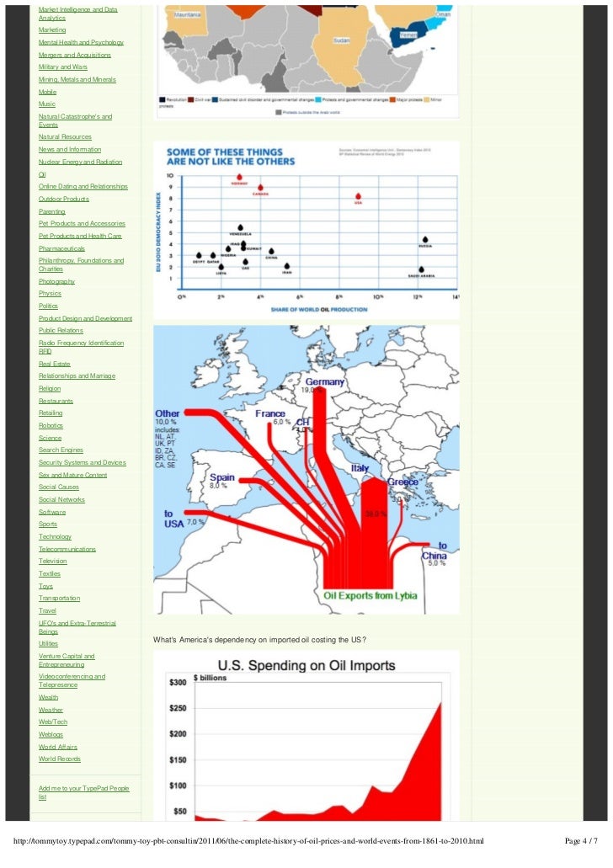Go to Transportation category

pos(59,599)
